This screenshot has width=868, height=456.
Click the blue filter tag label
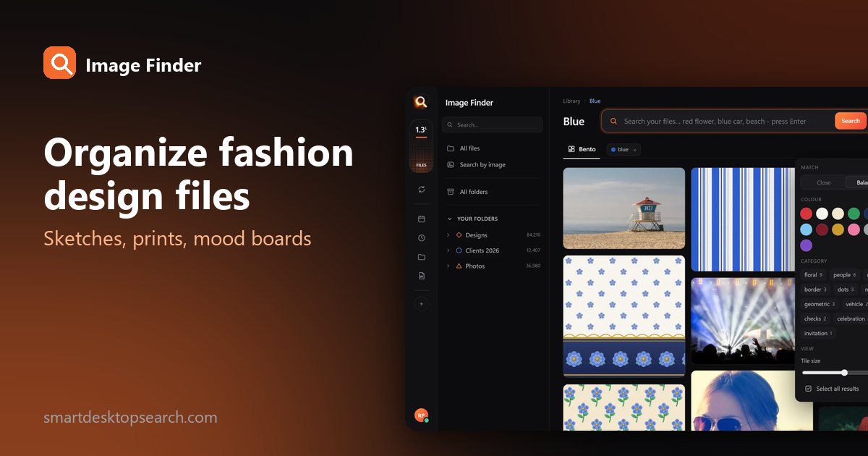pyautogui.click(x=623, y=150)
